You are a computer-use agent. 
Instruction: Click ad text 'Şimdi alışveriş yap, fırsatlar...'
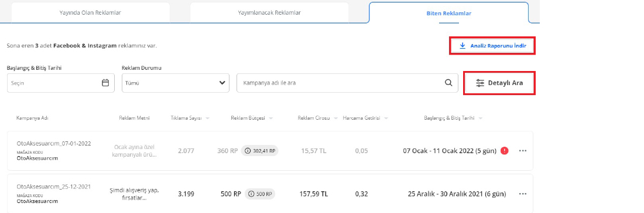(x=134, y=194)
